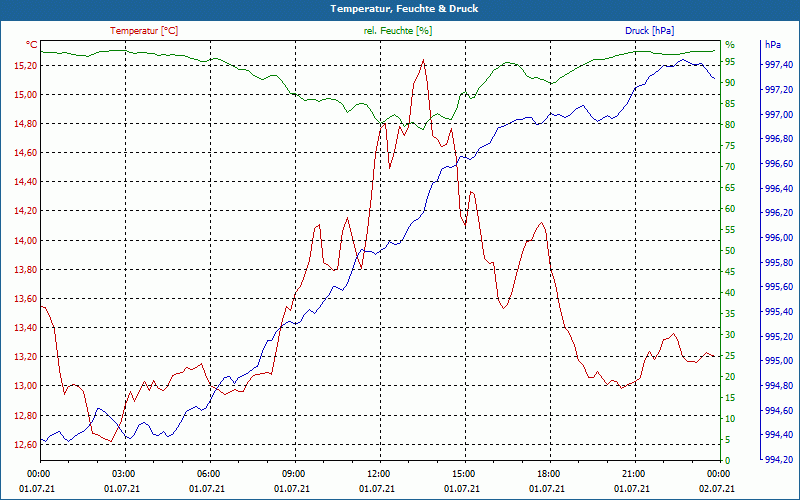Click the 50 humidity axis tick label

730,251
